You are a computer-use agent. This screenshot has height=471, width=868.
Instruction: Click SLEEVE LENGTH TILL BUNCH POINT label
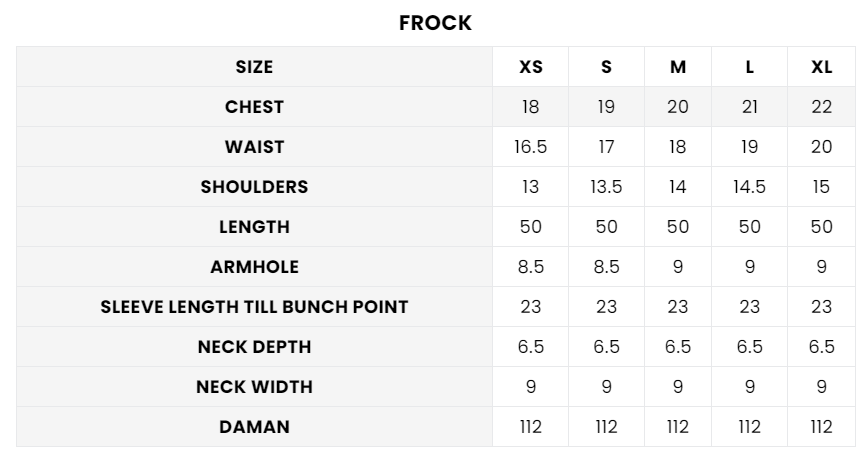(x=254, y=307)
